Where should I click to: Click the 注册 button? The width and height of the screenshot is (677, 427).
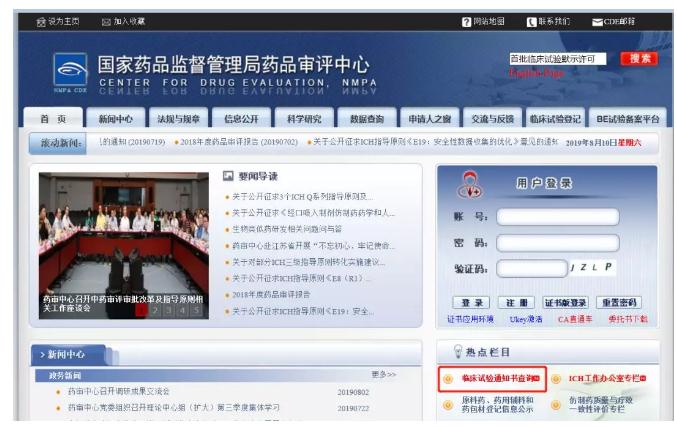click(x=516, y=302)
